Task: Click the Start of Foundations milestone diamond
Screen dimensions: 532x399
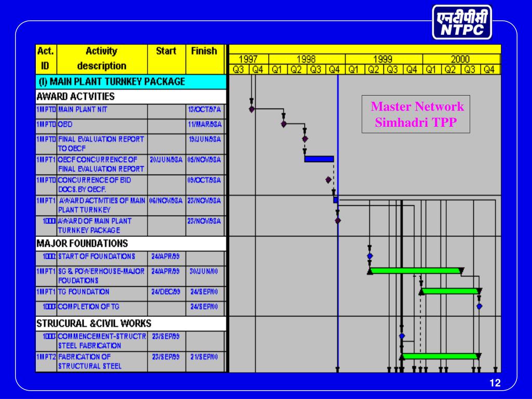Action: click(370, 256)
